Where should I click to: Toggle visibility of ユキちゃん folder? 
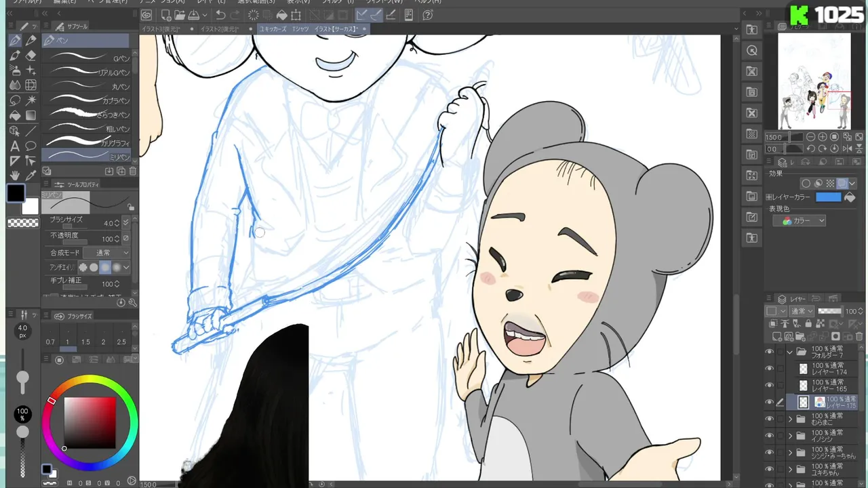point(769,469)
